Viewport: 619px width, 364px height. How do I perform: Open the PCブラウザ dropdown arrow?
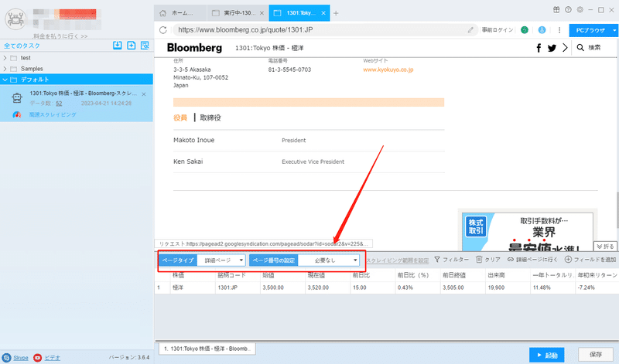click(x=614, y=30)
